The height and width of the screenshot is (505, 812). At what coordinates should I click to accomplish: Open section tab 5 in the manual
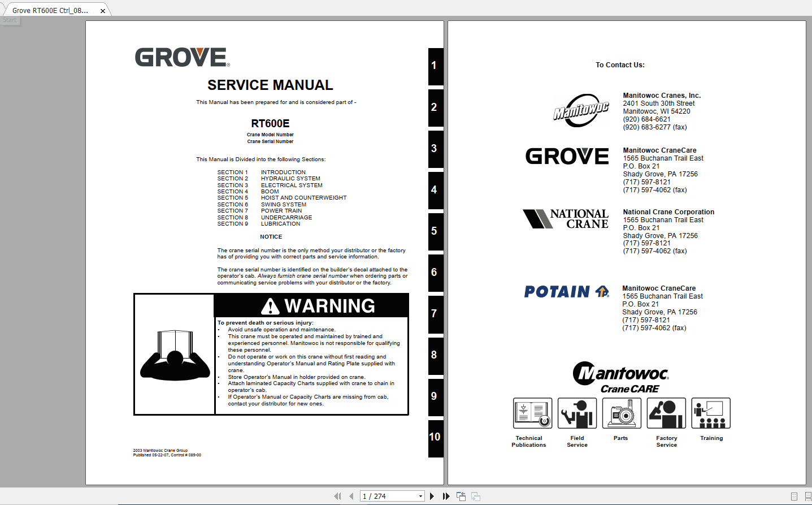coord(435,231)
